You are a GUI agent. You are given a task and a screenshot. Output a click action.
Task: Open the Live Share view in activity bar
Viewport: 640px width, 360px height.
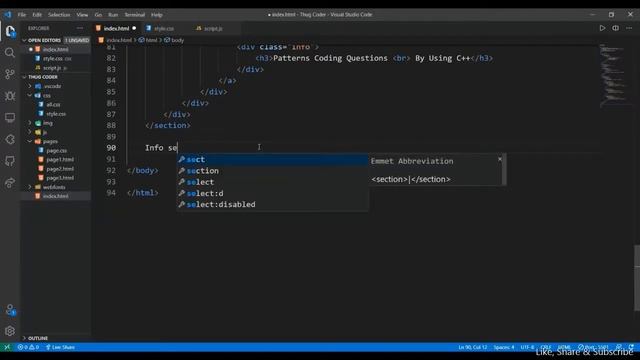coord(10,182)
